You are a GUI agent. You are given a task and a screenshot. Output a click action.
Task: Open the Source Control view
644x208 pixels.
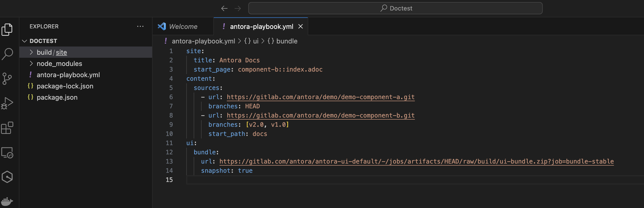[x=7, y=78]
